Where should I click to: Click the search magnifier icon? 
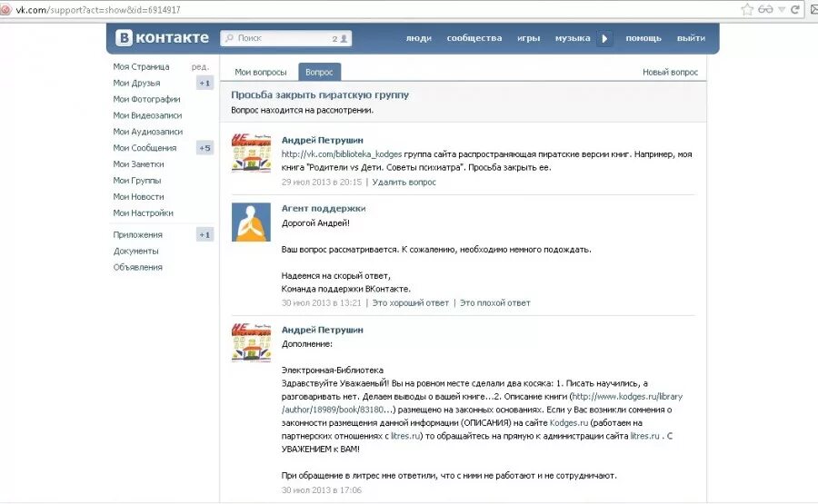229,38
